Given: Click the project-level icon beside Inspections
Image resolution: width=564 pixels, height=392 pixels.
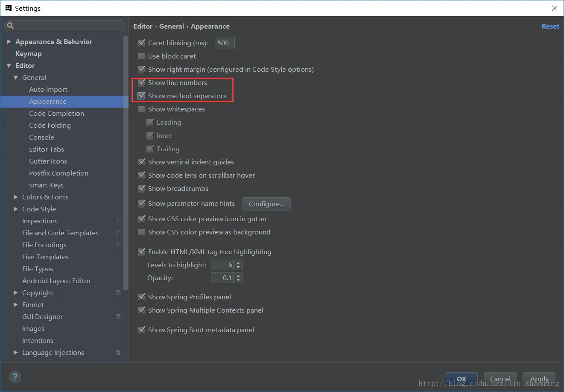Looking at the screenshot, I should 118,221.
